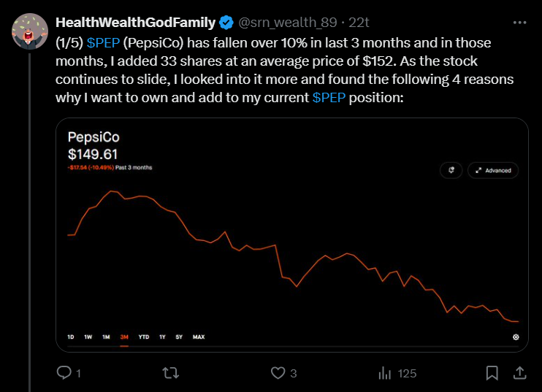Select the 1M time range
This screenshot has width=542, height=392.
click(x=106, y=337)
